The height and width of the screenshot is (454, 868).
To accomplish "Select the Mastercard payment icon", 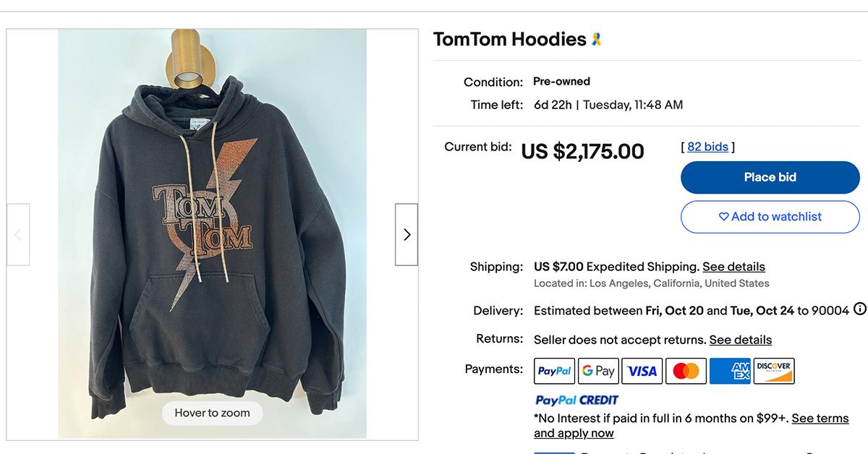I will pos(686,370).
